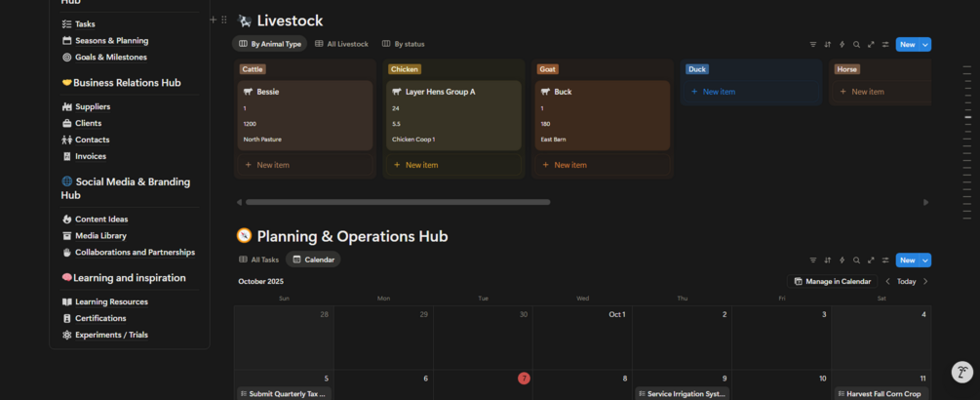Viewport: 980px width, 400px height.
Task: Click the Cattle group label
Action: click(253, 69)
